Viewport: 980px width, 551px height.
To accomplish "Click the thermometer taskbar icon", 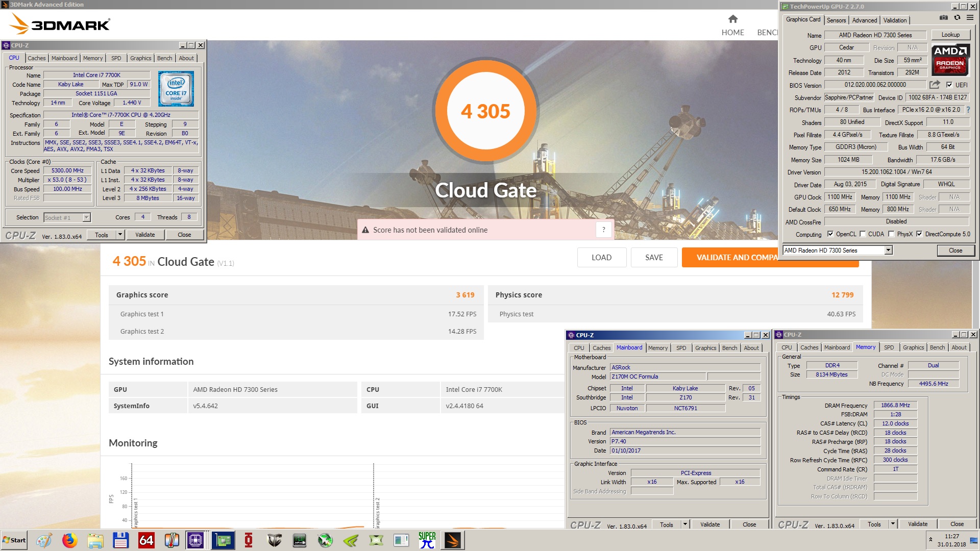I will (x=171, y=540).
